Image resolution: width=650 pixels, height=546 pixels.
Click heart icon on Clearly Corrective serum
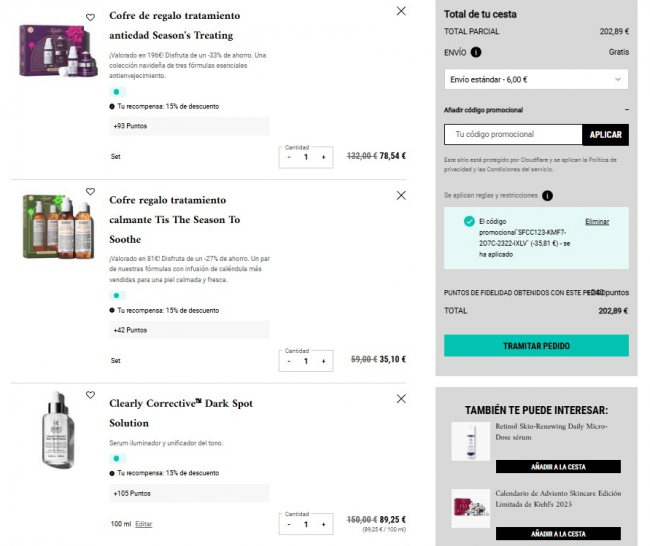(x=90, y=395)
